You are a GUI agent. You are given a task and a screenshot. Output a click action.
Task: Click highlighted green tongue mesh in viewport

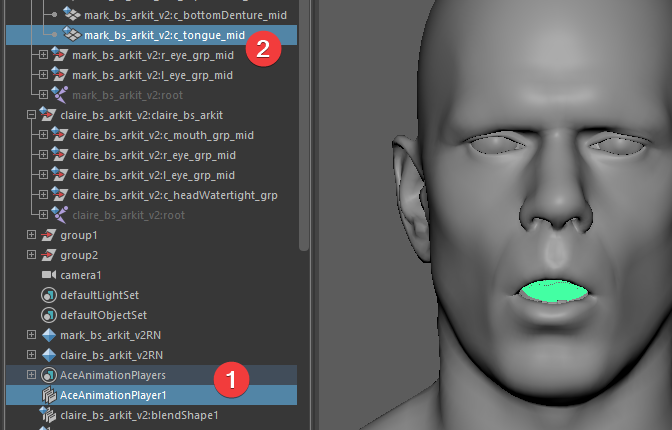[554, 292]
